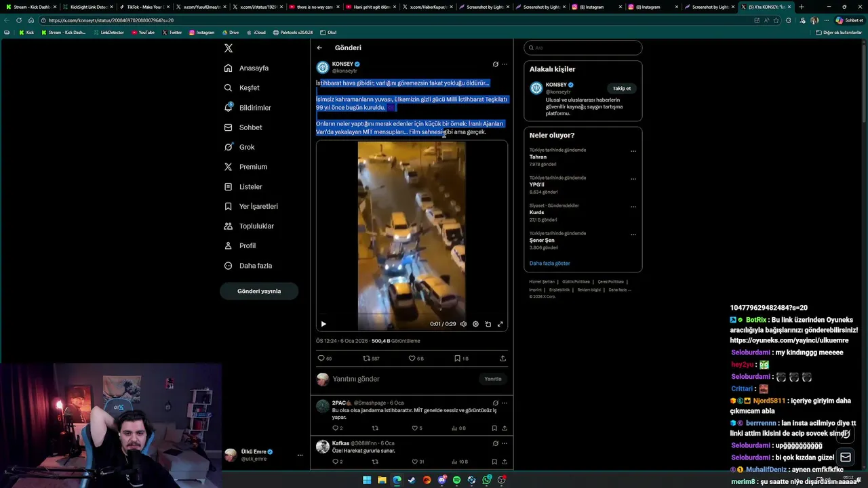868x488 pixels.
Task: Like the KONSEY post
Action: [x=416, y=359]
